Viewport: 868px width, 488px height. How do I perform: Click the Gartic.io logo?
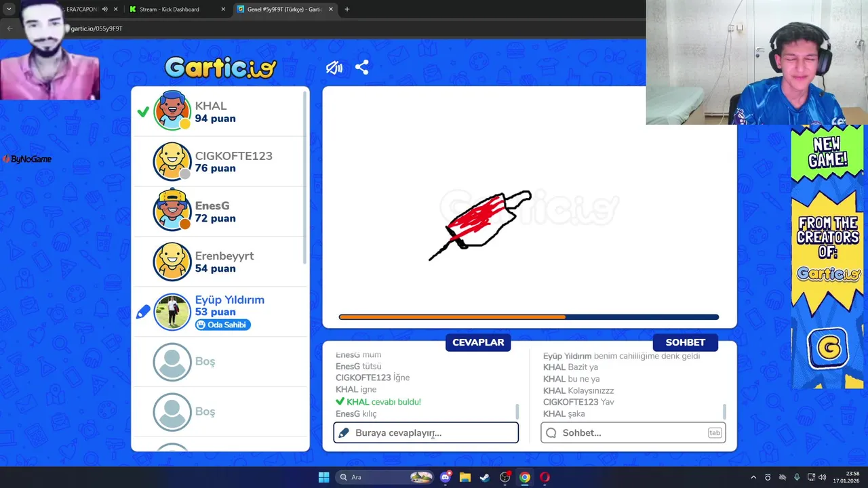point(221,67)
